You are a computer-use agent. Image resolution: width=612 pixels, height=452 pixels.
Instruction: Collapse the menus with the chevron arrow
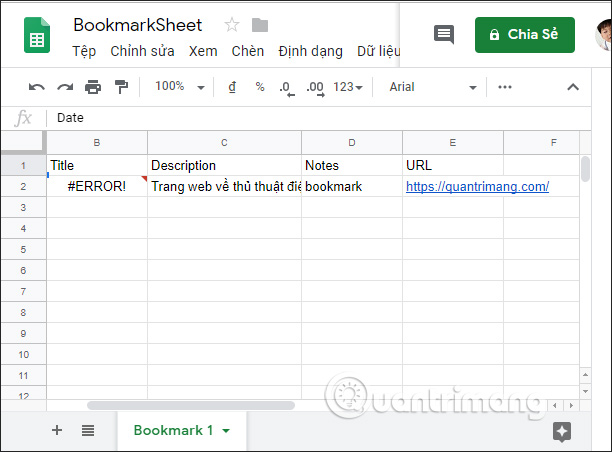[573, 87]
